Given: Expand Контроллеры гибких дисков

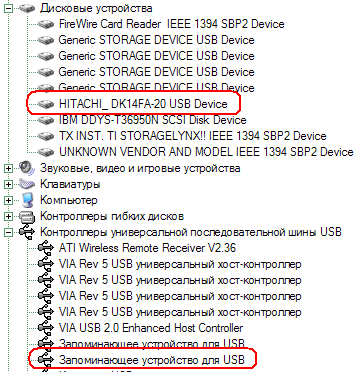Looking at the screenshot, I should click(x=8, y=216).
